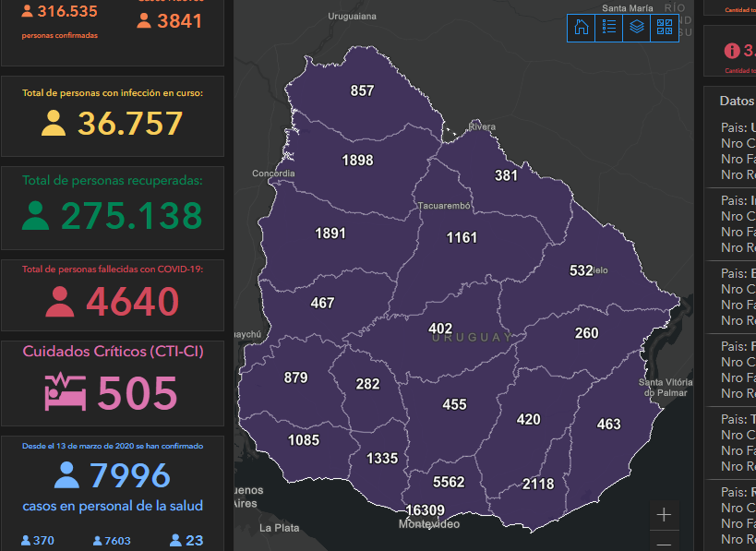This screenshot has height=551, width=756.
Task: Click the 316.535 confirmed persons value
Action: coord(67,11)
